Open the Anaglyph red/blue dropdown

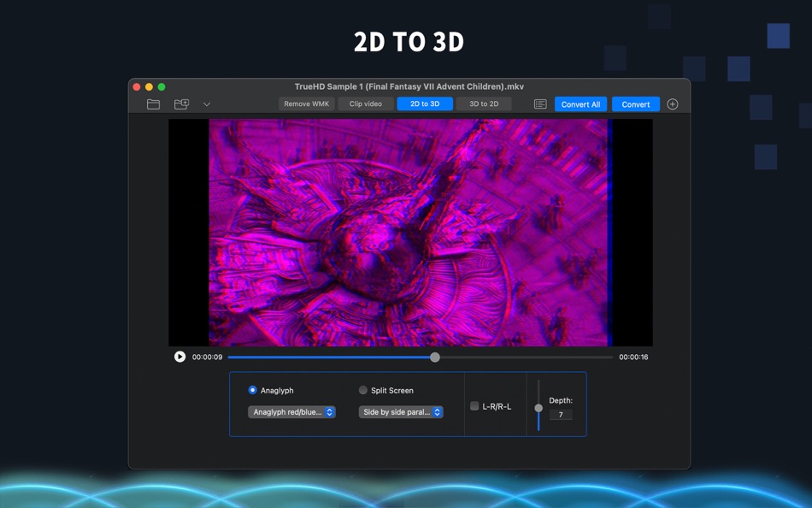[292, 412]
